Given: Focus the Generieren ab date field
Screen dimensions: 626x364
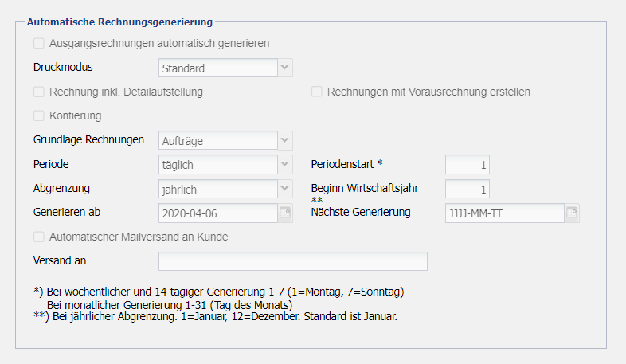Looking at the screenshot, I should pyautogui.click(x=217, y=213).
